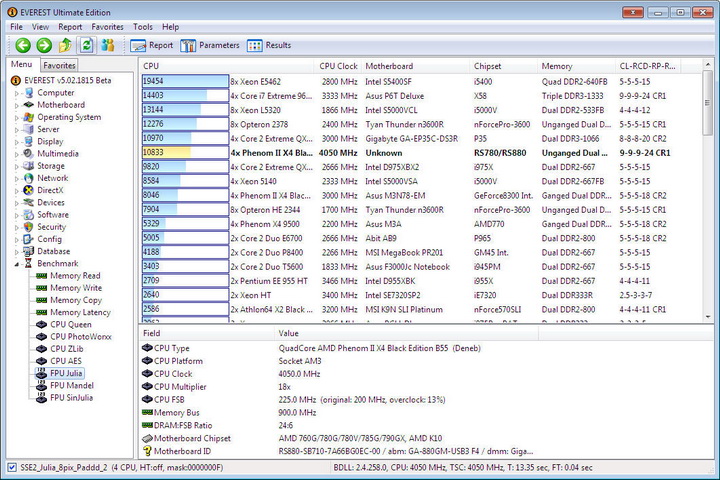
Task: Select the 19454 Xeon E5462 score bar
Action: pos(185,81)
